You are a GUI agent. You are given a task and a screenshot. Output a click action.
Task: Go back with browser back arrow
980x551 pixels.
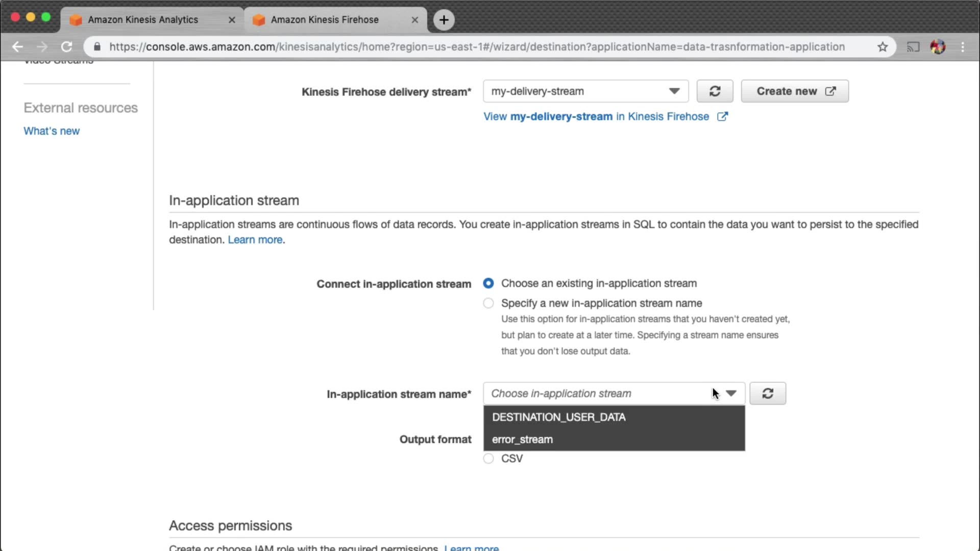coord(17,47)
